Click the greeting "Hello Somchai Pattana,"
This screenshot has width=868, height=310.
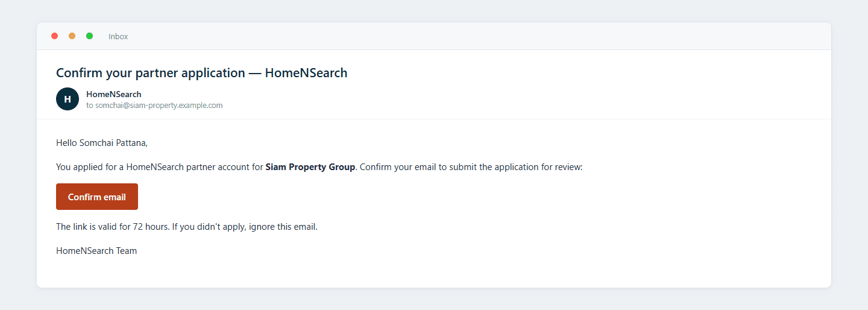102,143
